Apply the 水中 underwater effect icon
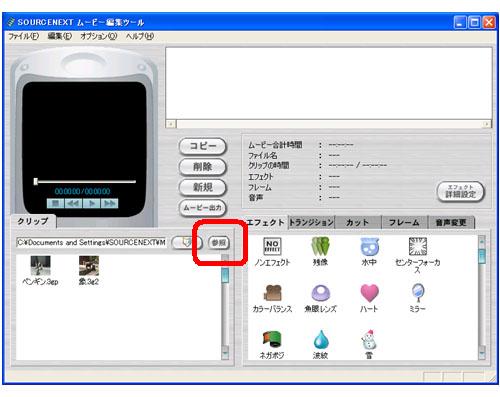Screen dimensions: 500x397 pos(369,246)
